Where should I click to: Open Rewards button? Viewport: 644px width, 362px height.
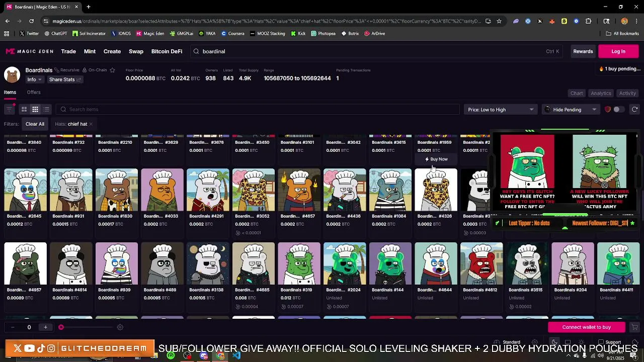pos(583,51)
